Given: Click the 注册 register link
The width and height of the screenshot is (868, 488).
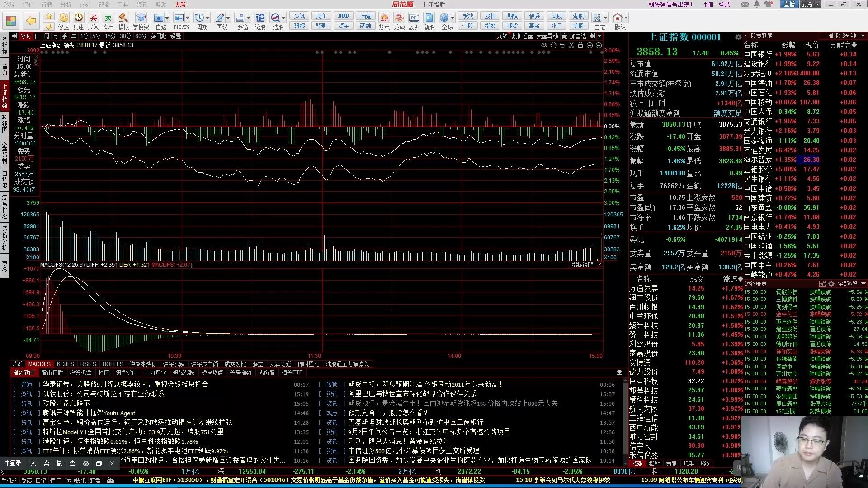Looking at the screenshot, I should pyautogui.click(x=708, y=5).
